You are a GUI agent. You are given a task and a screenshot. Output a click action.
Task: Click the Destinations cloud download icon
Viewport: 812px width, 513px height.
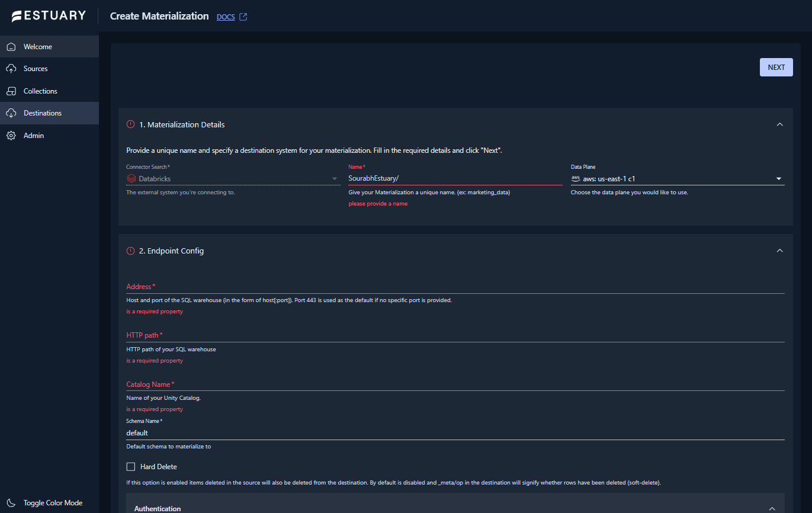pyautogui.click(x=11, y=113)
